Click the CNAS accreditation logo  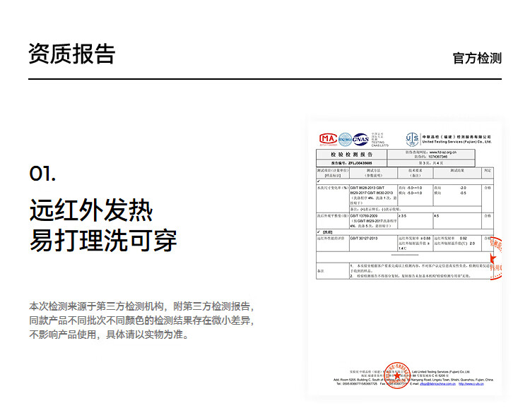point(360,139)
